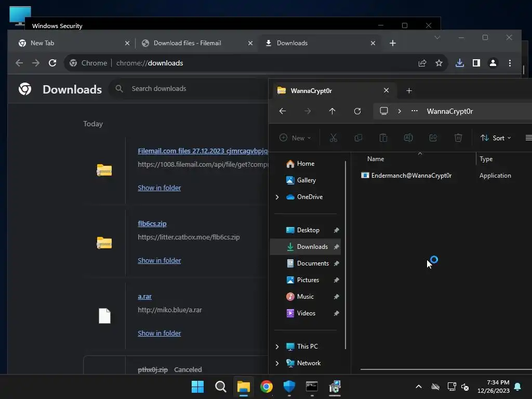Sort by the Type column header
This screenshot has height=399, width=532.
[x=486, y=159]
